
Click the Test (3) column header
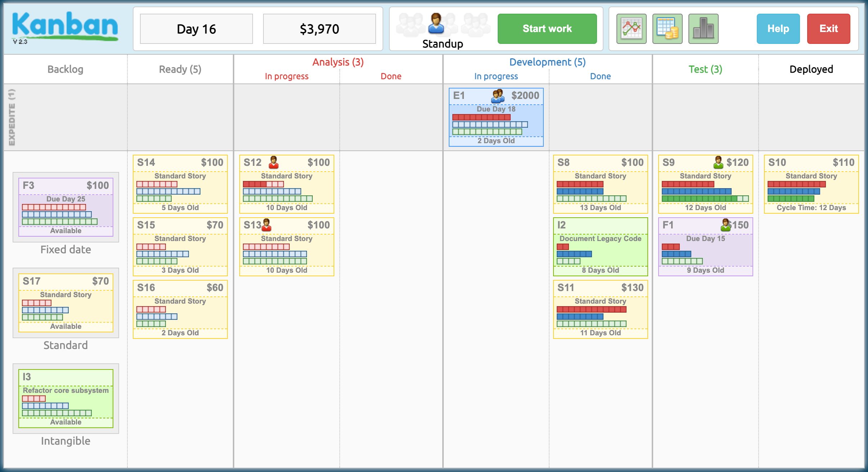[705, 69]
